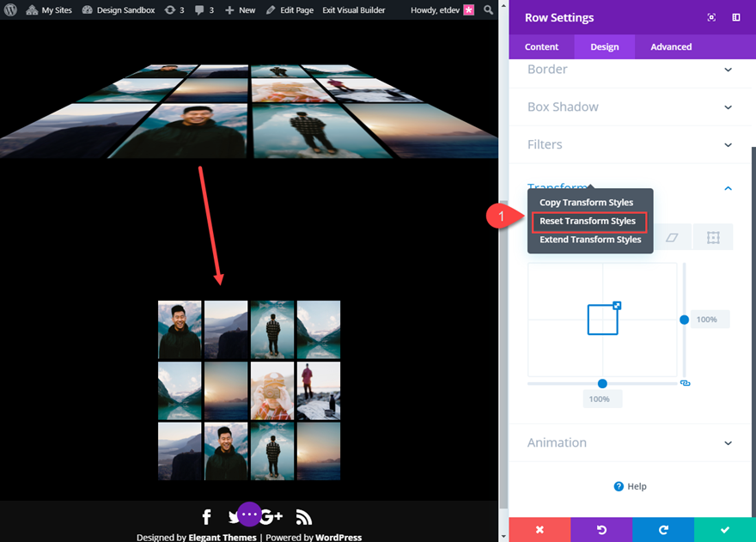Open the transform origin control icon

[713, 238]
